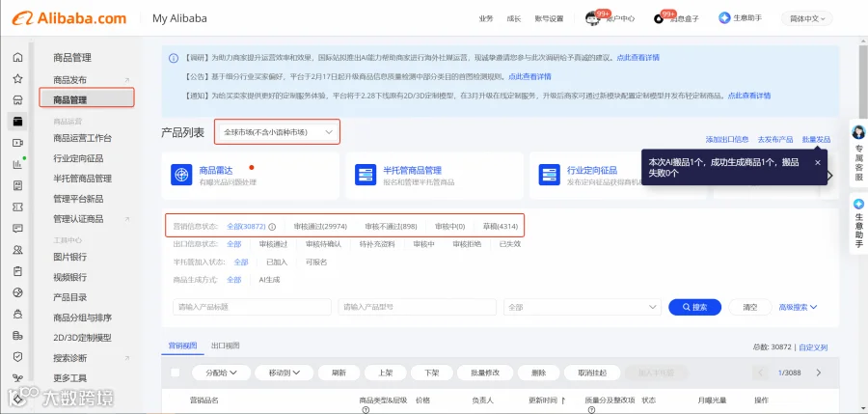Close the AI搬品 notification popup

pos(817,162)
